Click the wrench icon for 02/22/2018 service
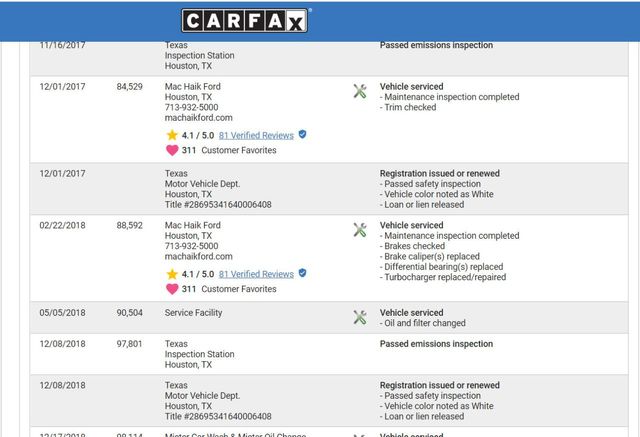Image resolution: width=640 pixels, height=437 pixels. tap(360, 230)
